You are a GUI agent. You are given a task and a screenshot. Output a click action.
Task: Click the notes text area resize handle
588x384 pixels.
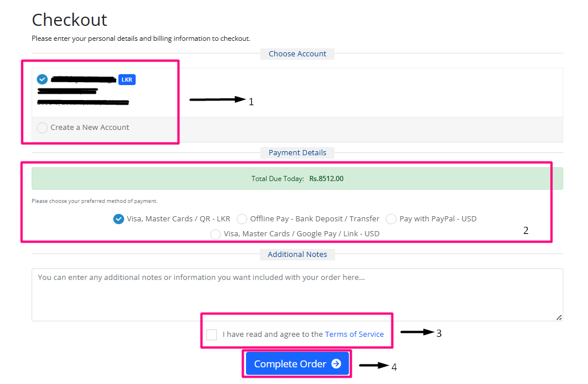[x=559, y=317]
